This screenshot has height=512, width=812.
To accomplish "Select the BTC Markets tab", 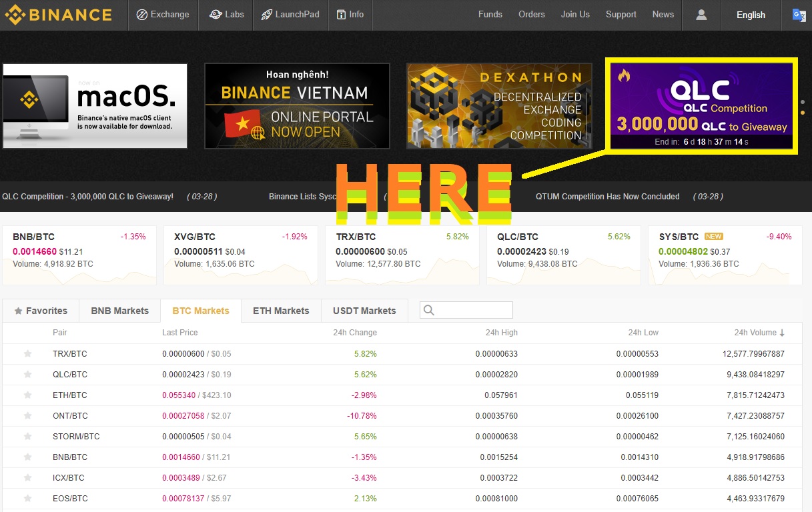I will [201, 311].
